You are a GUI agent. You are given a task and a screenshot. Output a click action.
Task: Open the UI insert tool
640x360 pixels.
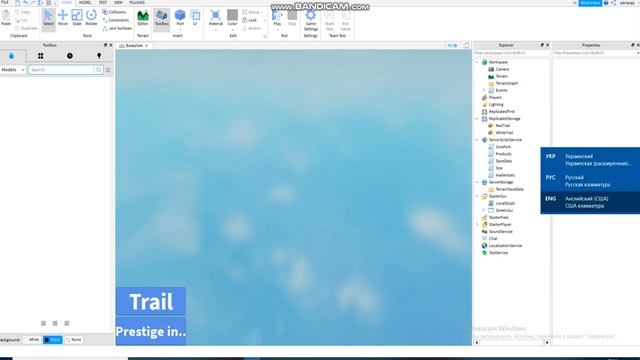coord(195,18)
